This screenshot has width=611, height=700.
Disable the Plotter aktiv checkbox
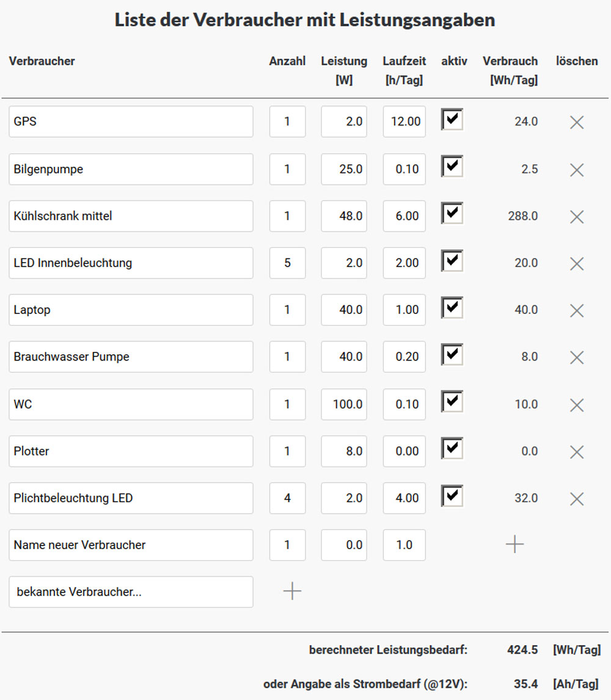click(x=452, y=449)
